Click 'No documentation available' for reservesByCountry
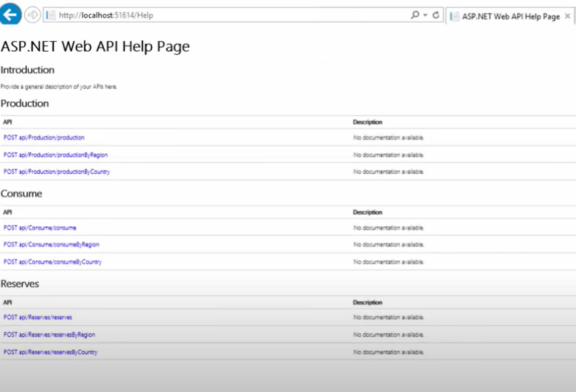Screen dimensions: 576x392 point(389,352)
